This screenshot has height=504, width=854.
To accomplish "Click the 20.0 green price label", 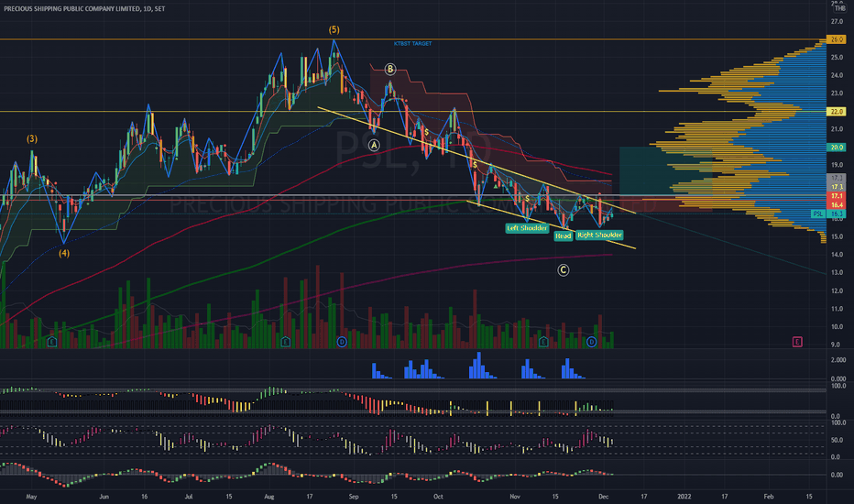I will [837, 148].
